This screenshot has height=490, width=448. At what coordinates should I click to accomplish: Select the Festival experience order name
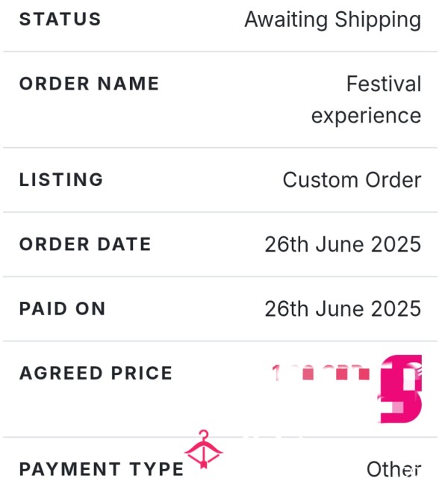[366, 99]
